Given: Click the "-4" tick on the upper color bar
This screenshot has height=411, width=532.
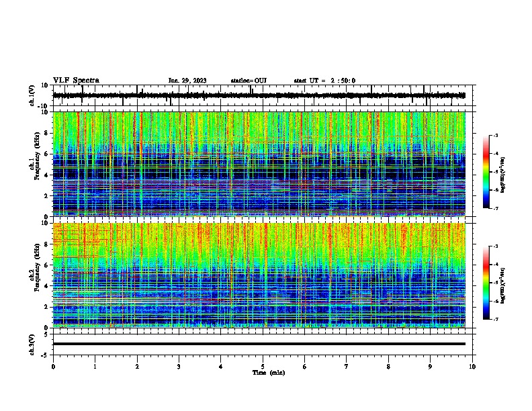Looking at the screenshot, I should click(x=496, y=154).
